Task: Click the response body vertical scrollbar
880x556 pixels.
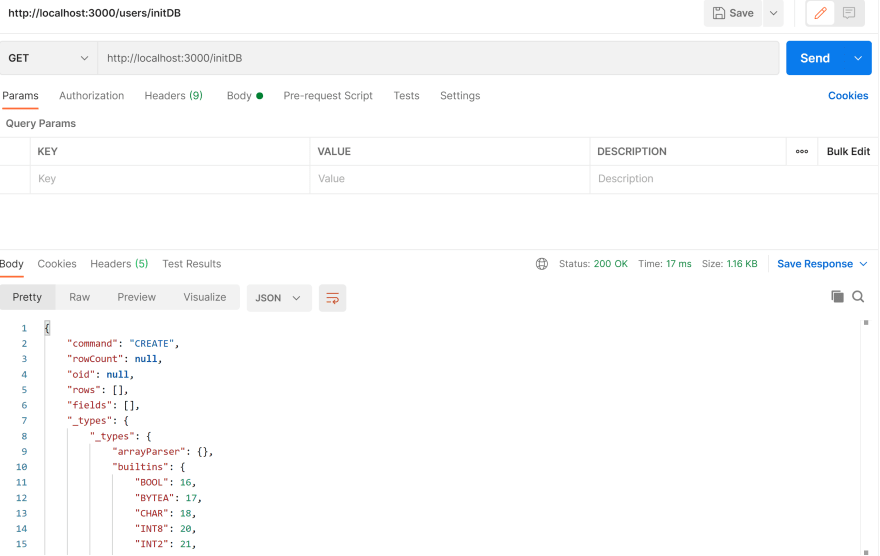Action: 866,437
